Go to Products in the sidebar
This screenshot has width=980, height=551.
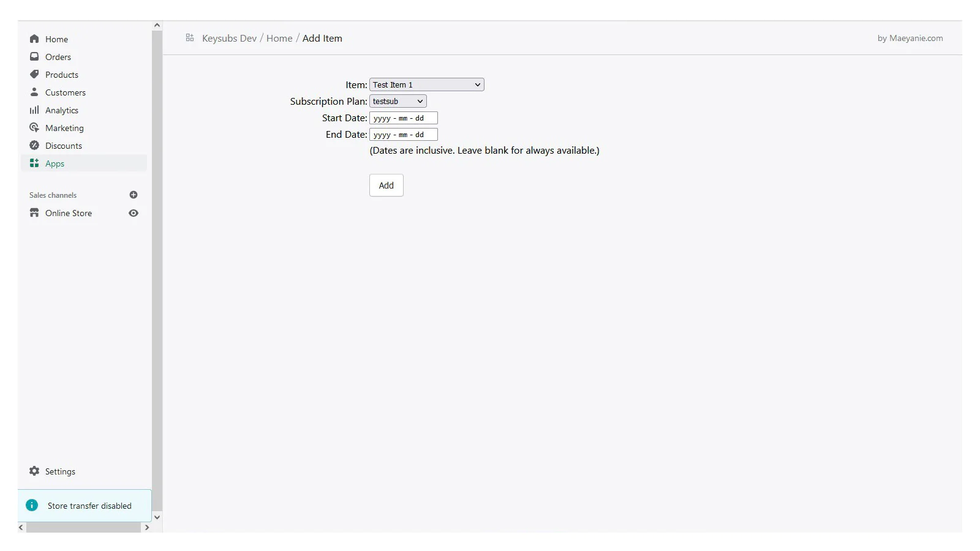[85, 74]
